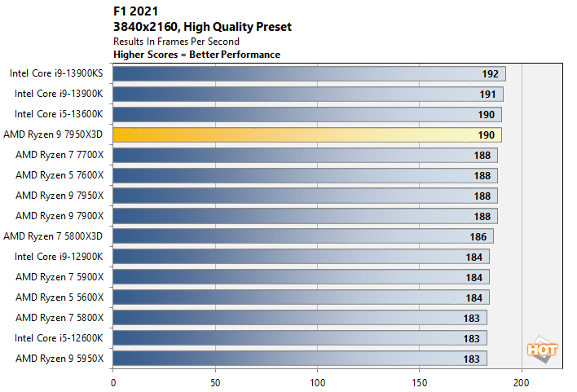Click Higher Scores = Better Performance text
The image size is (577, 392).
click(x=196, y=55)
